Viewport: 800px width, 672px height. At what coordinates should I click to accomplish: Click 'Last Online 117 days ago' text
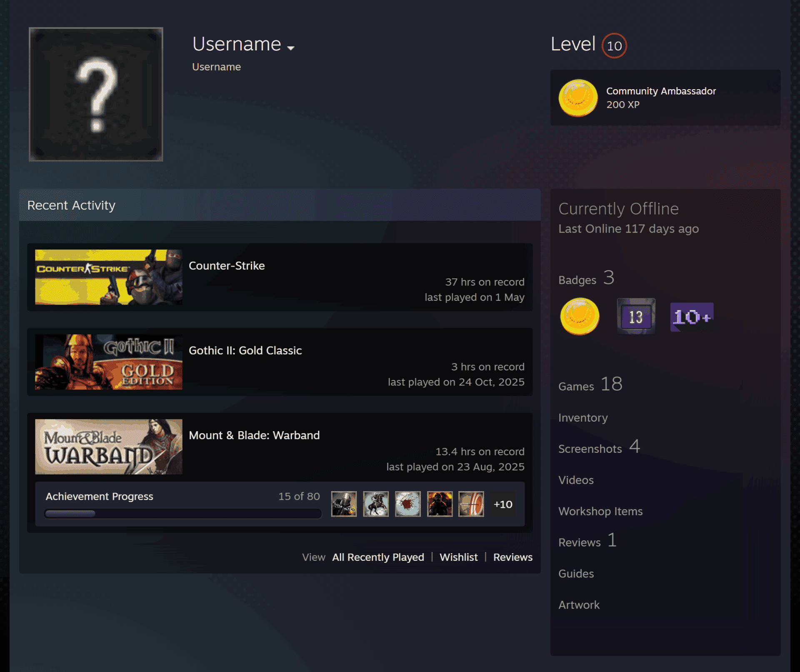(628, 229)
